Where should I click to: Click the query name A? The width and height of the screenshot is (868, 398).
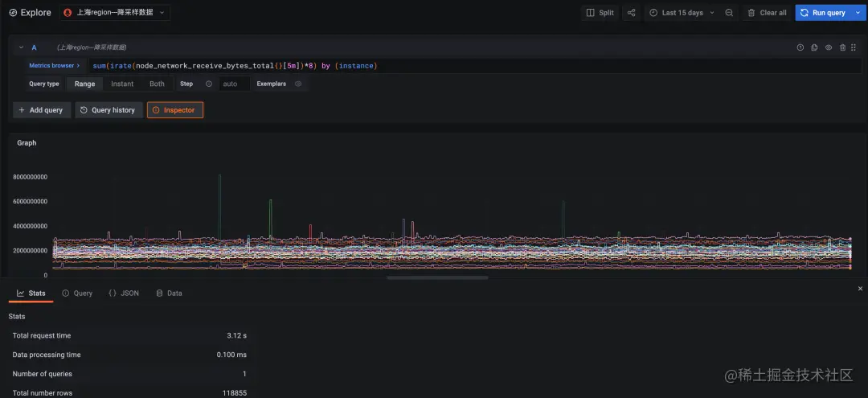click(34, 47)
